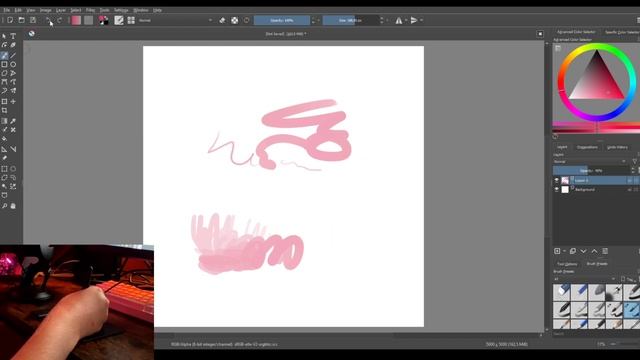
Task: Select the Rectangle shape tool
Action: (x=4, y=64)
